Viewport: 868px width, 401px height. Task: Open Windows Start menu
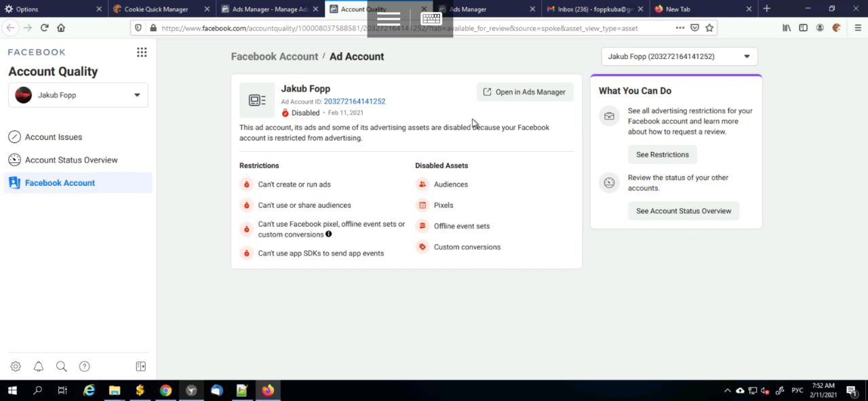(12, 390)
